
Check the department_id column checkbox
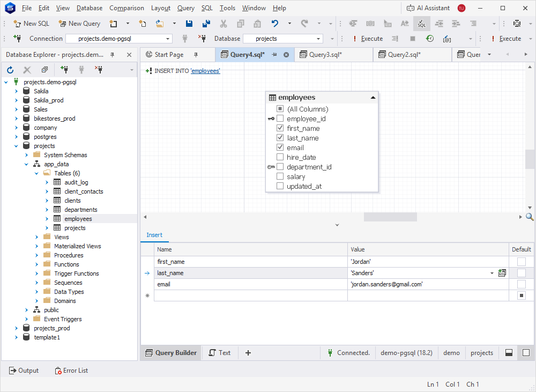tap(280, 167)
